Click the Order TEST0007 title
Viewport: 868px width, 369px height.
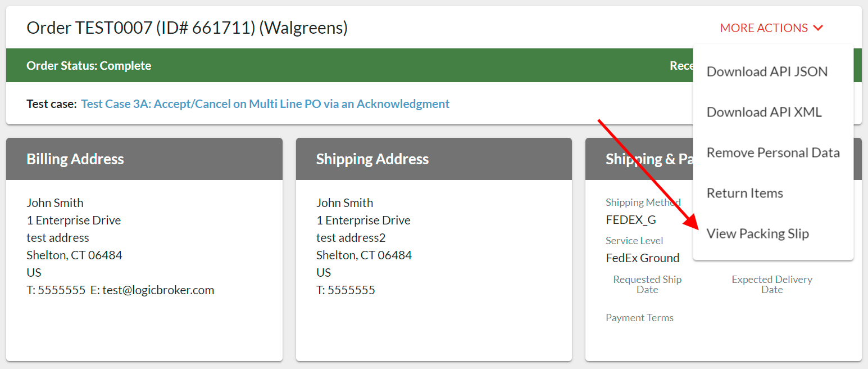[x=187, y=28]
